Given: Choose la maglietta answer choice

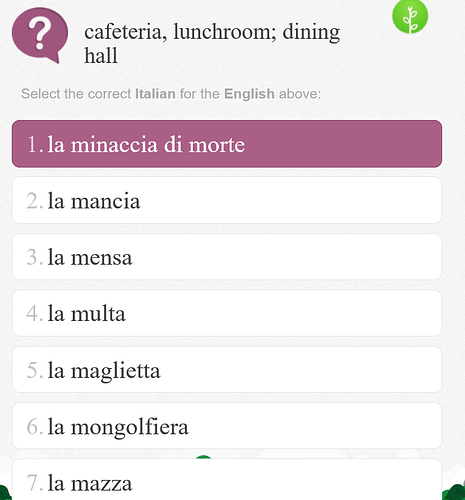Looking at the screenshot, I should click(x=227, y=369).
